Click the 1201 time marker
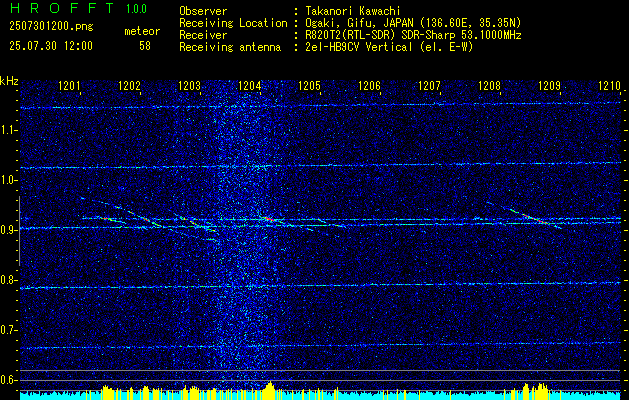This screenshot has height=400, width=629. 69,86
